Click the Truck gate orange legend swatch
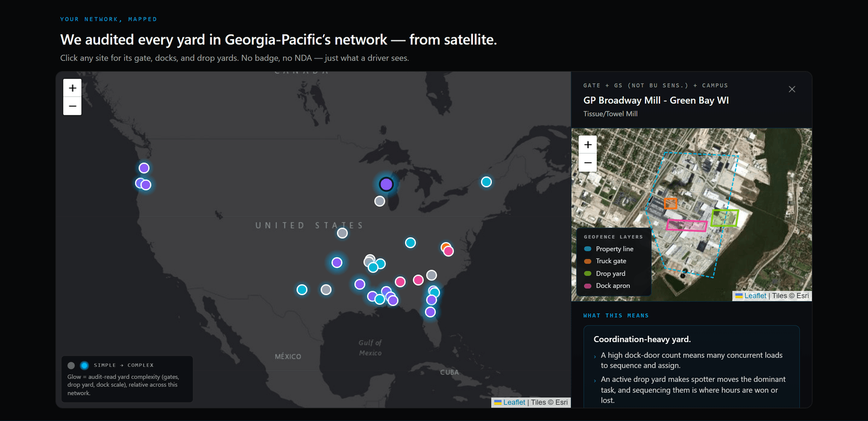This screenshot has width=868, height=421. [x=588, y=261]
